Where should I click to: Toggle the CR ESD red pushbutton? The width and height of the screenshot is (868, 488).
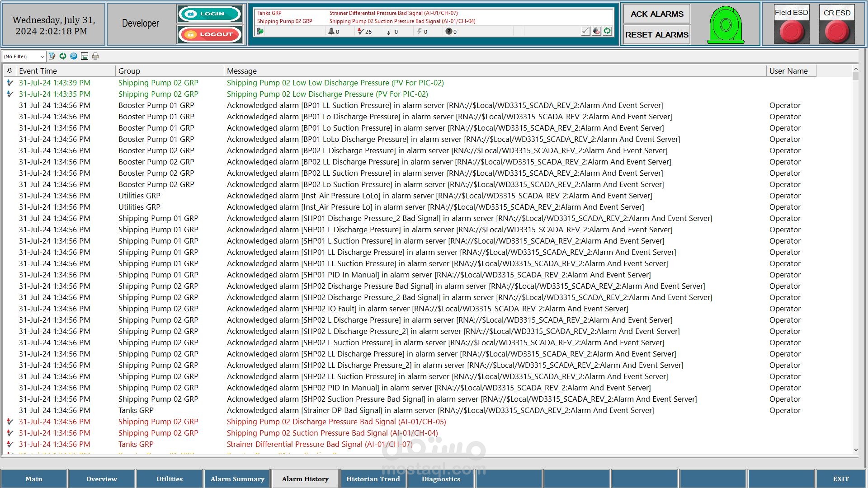click(x=837, y=32)
